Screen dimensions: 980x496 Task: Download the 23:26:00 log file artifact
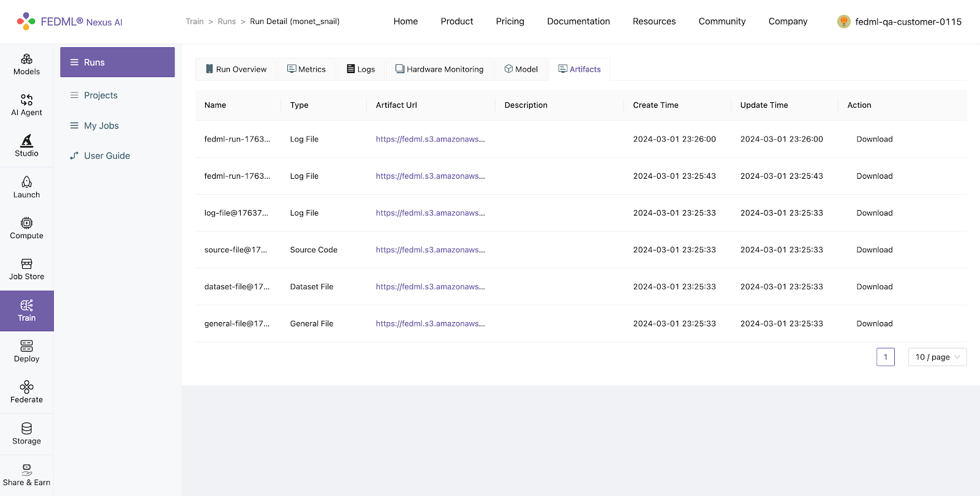[x=874, y=139]
